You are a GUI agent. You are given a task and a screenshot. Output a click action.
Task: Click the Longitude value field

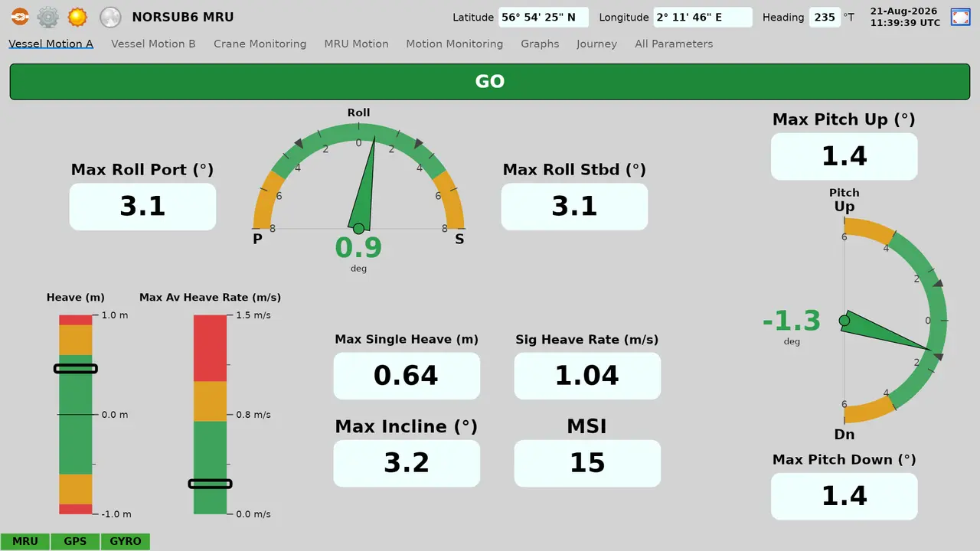click(703, 18)
